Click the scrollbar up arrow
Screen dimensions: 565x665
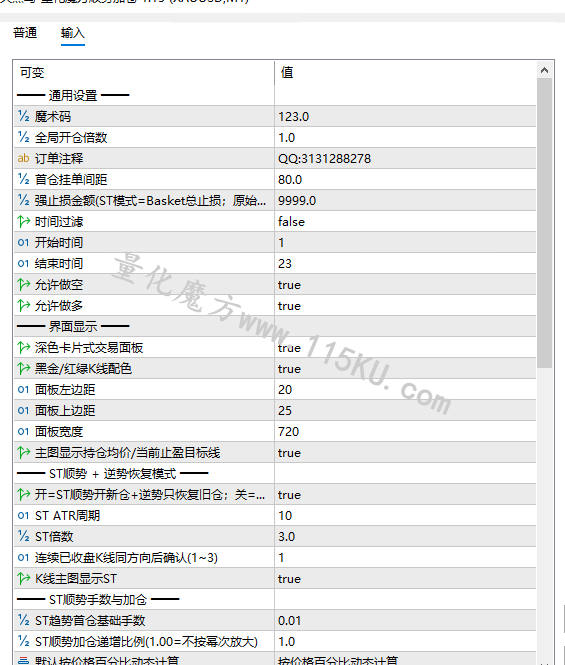point(545,70)
